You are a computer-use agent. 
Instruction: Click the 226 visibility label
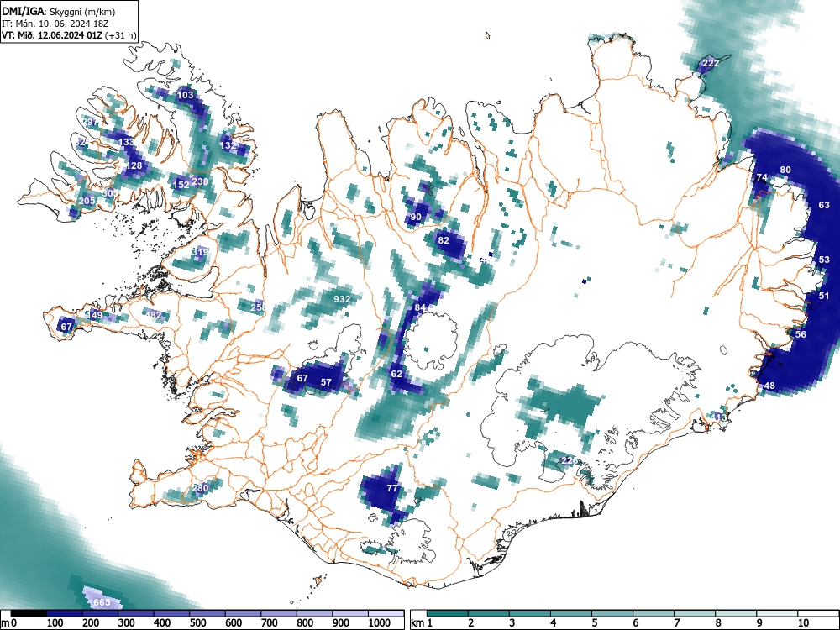570,460
